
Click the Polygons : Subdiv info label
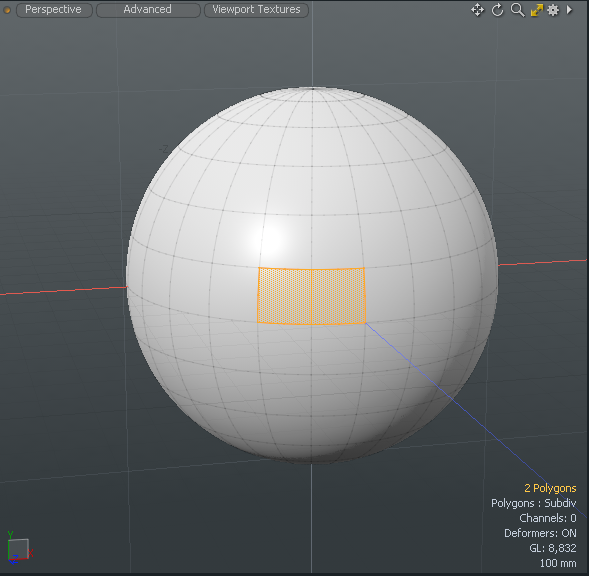533,503
